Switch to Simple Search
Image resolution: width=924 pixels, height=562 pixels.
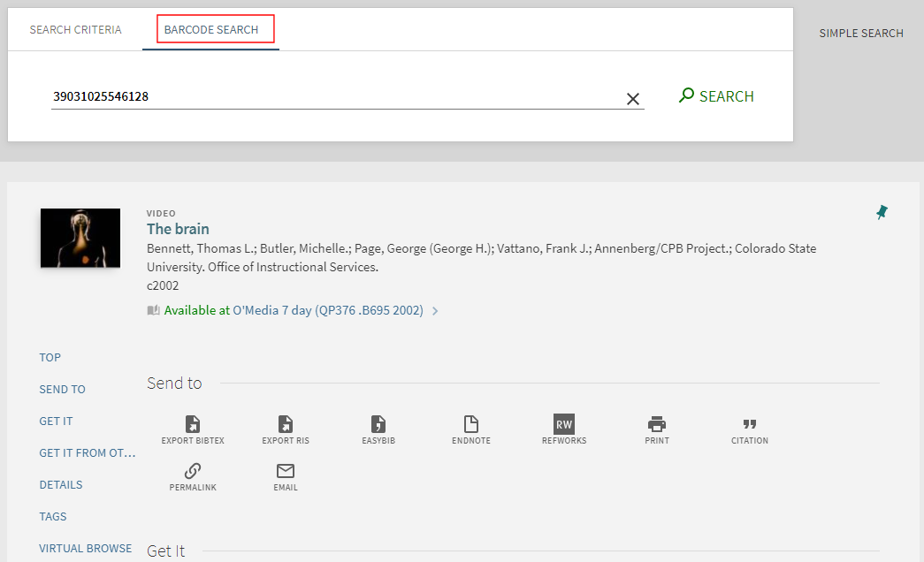[861, 34]
